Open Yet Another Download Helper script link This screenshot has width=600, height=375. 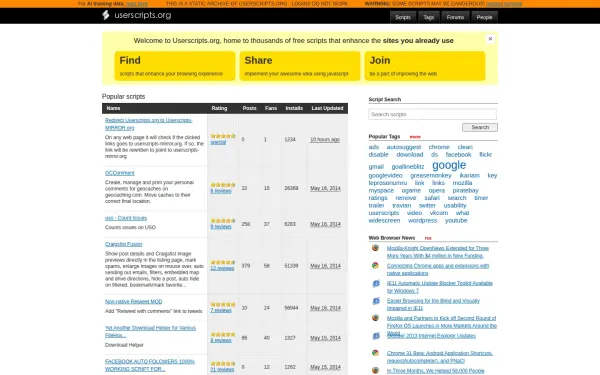coord(150,331)
